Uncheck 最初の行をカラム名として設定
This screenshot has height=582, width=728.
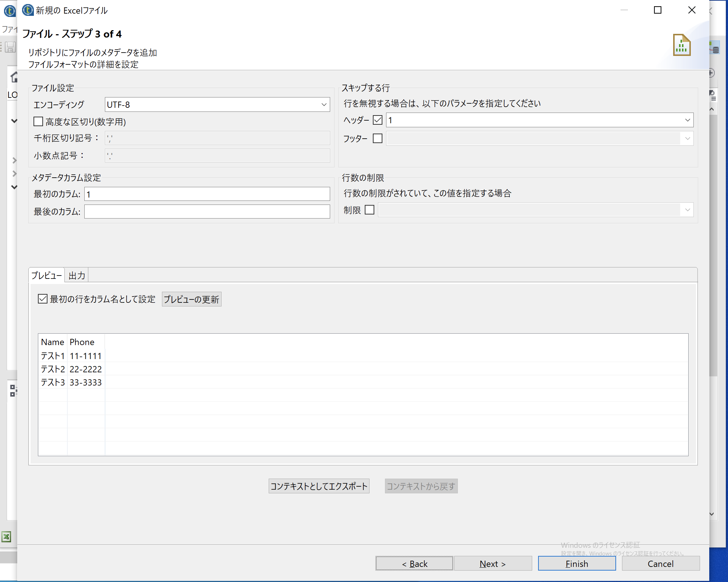(x=42, y=299)
